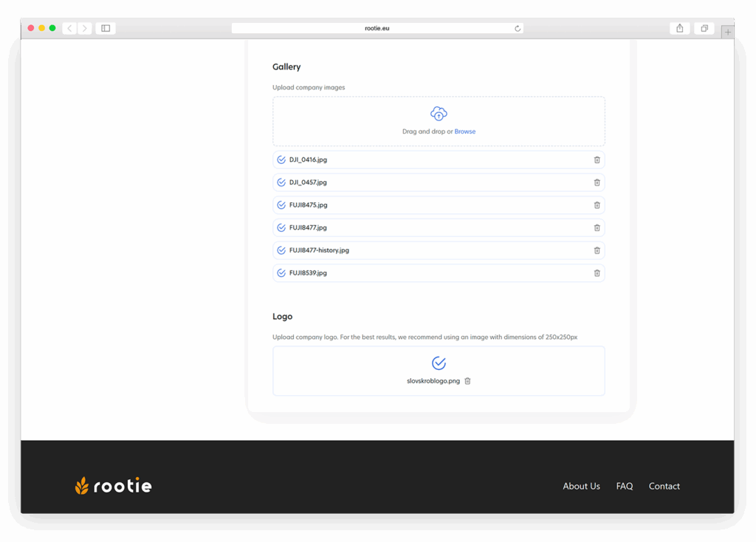Viewport: 756px width, 542px height.
Task: Remove the slovskroblogo.png logo file
Action: 467,381
